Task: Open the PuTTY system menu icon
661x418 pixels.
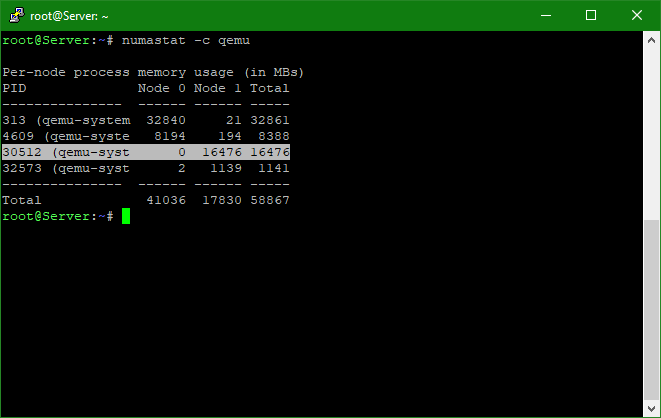Action: (x=16, y=16)
